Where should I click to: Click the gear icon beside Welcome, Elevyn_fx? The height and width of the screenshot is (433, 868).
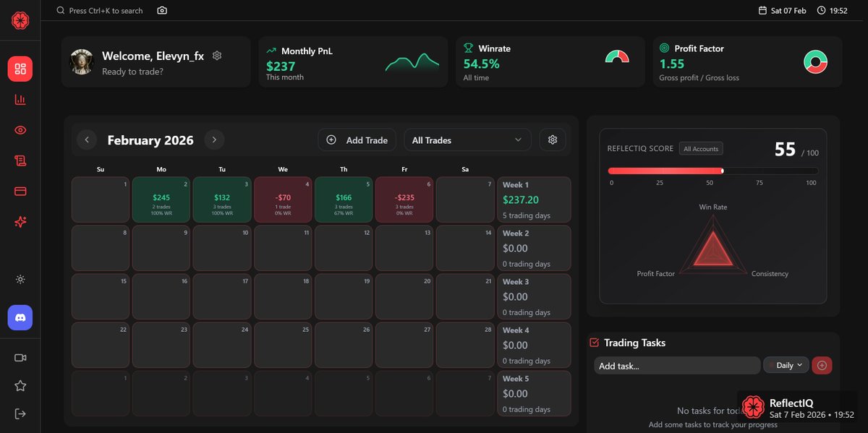pyautogui.click(x=217, y=56)
